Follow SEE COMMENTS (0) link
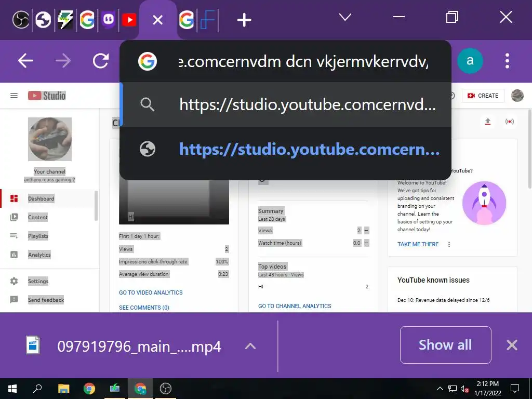The height and width of the screenshot is (399, 532). point(144,308)
